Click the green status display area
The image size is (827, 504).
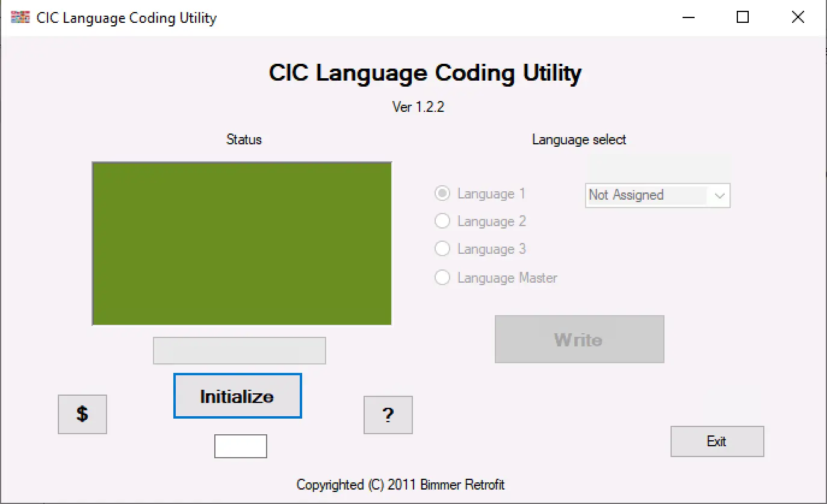pyautogui.click(x=241, y=243)
